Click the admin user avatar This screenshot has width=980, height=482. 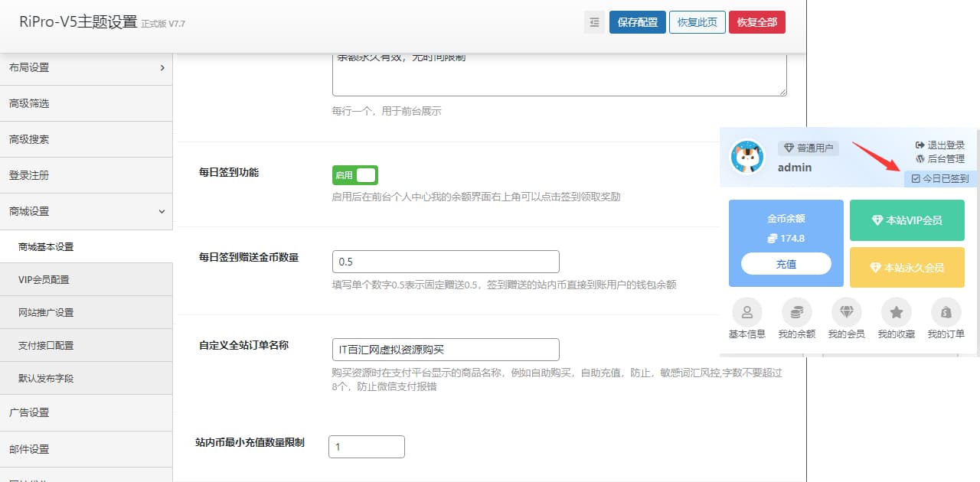pos(746,157)
